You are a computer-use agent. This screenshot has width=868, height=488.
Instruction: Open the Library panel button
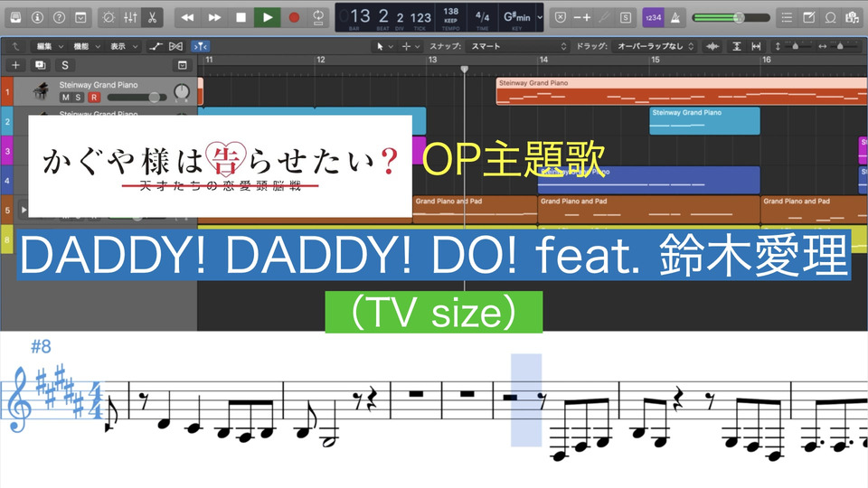point(15,18)
